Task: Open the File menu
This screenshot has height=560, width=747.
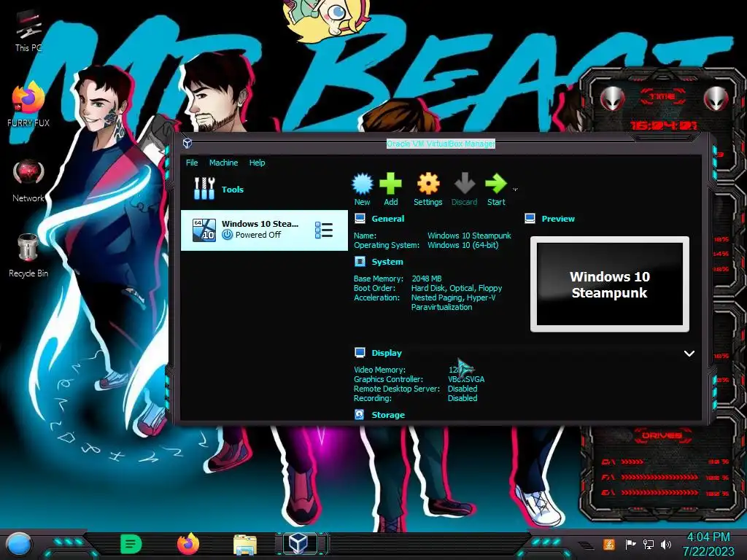Action: (192, 163)
